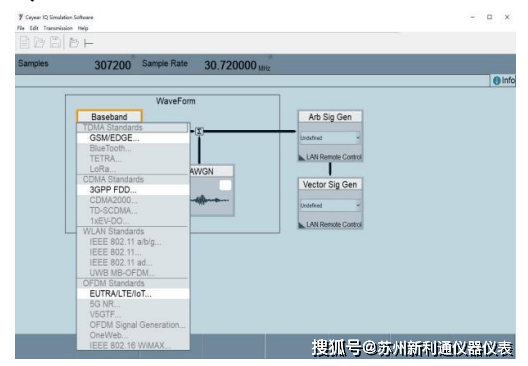Click the Save toolbar icon

coord(56,42)
